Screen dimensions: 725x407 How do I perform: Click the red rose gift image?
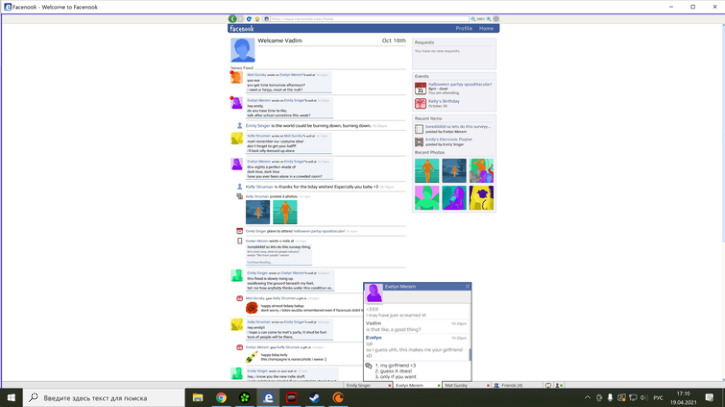[252, 308]
